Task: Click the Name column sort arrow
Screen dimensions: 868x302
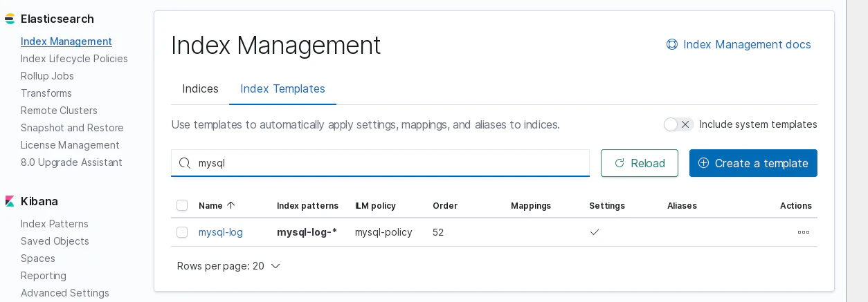Action: point(231,205)
